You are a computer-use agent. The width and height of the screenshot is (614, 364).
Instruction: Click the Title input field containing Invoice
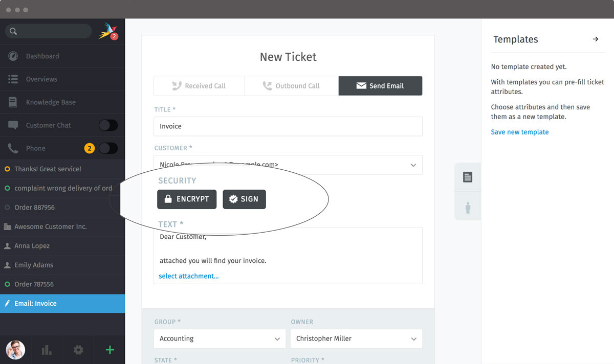pyautogui.click(x=288, y=126)
